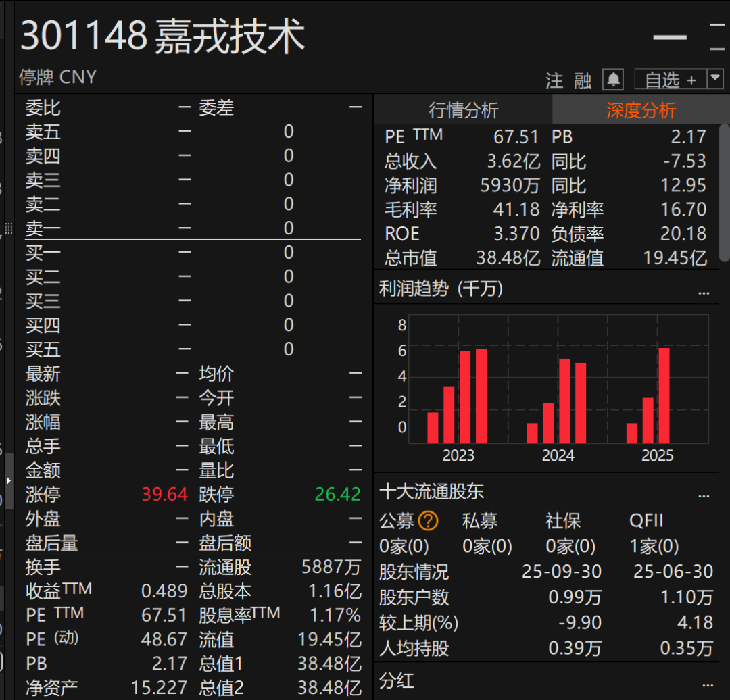
Task: Expand the side panel with the left arrow
Action: [x=9, y=480]
